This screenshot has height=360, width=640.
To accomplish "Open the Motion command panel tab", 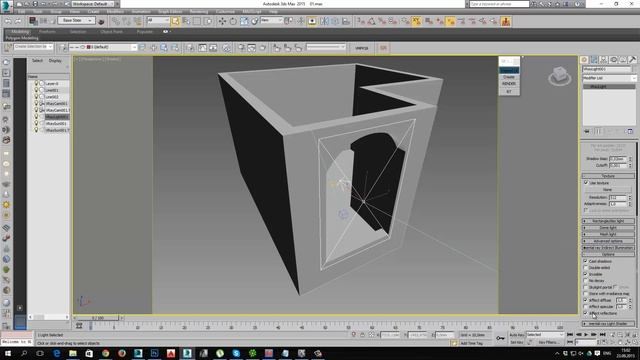I will click(x=613, y=60).
